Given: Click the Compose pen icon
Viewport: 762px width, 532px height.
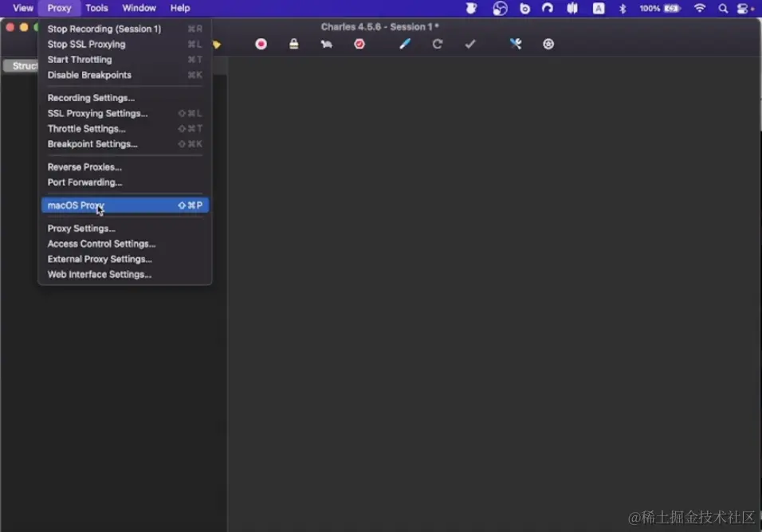Looking at the screenshot, I should (x=404, y=44).
